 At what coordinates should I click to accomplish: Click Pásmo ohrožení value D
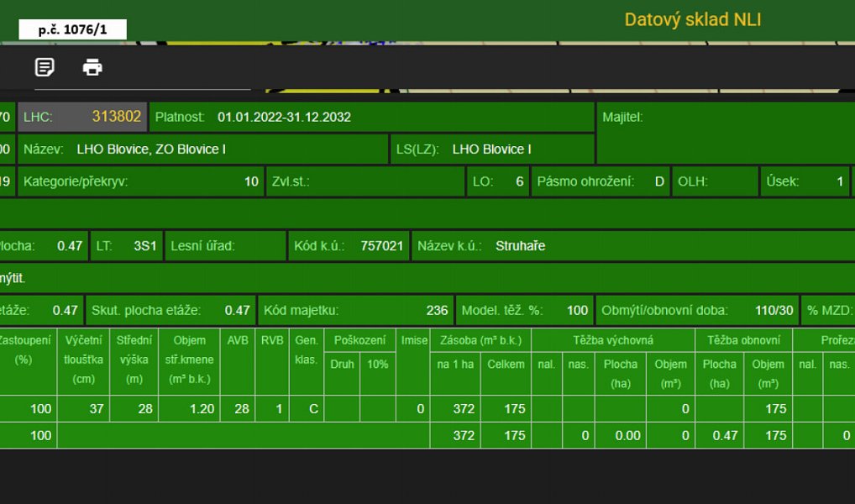coord(659,181)
